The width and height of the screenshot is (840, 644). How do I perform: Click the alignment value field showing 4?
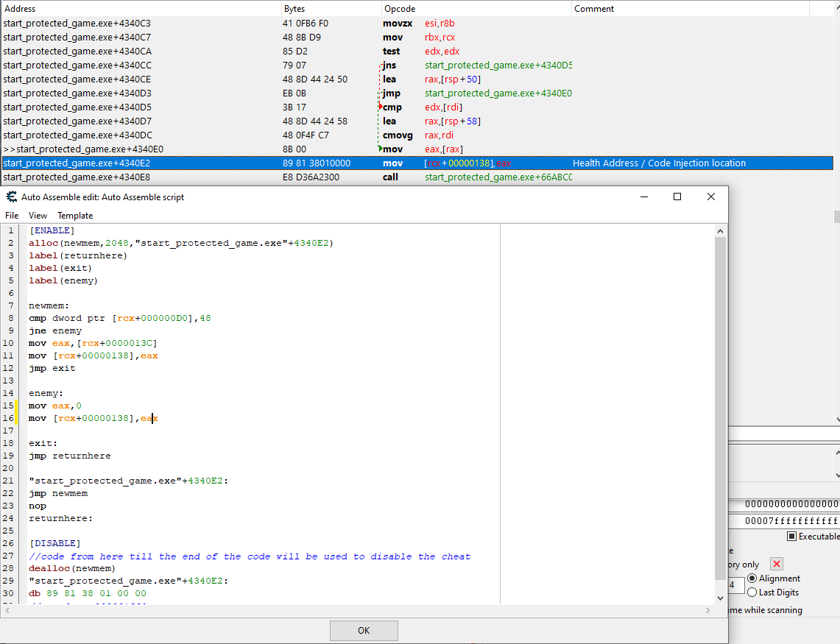point(735,585)
